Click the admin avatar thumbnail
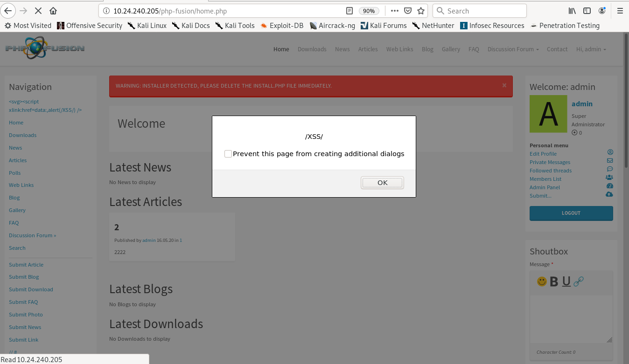 tap(548, 114)
